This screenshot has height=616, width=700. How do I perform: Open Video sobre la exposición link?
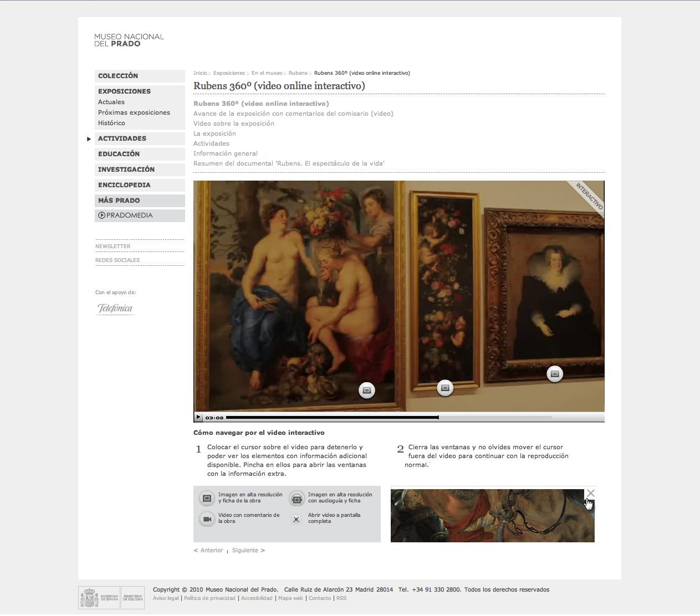234,124
